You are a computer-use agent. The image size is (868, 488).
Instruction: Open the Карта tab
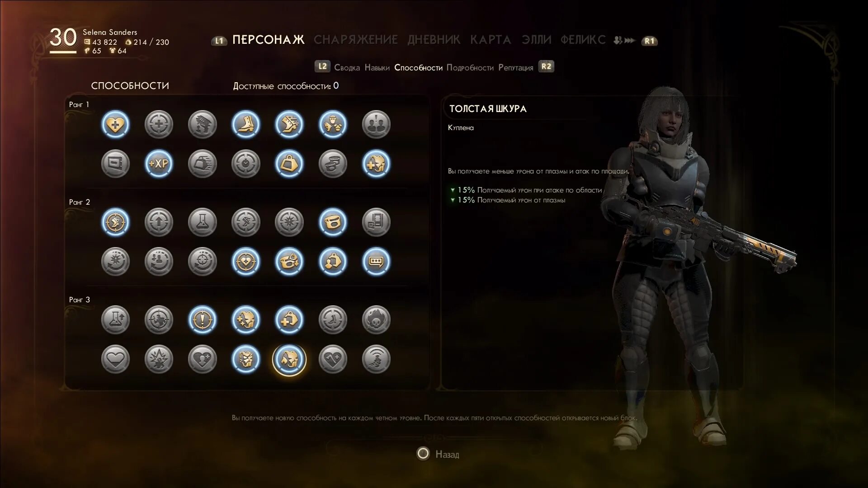(x=491, y=40)
